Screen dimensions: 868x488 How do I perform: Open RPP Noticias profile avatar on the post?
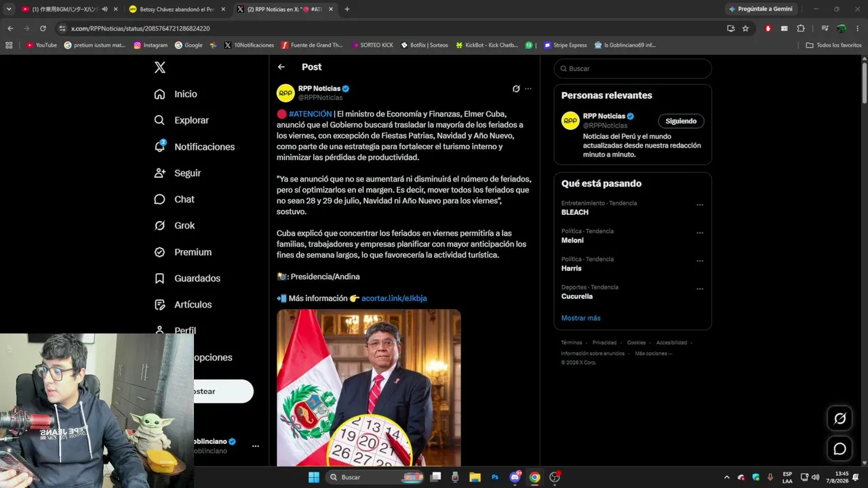[285, 93]
